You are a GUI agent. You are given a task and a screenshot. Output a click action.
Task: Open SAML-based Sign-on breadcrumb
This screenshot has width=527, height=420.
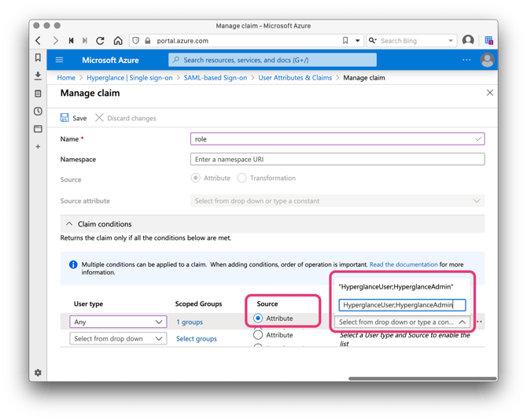(215, 78)
